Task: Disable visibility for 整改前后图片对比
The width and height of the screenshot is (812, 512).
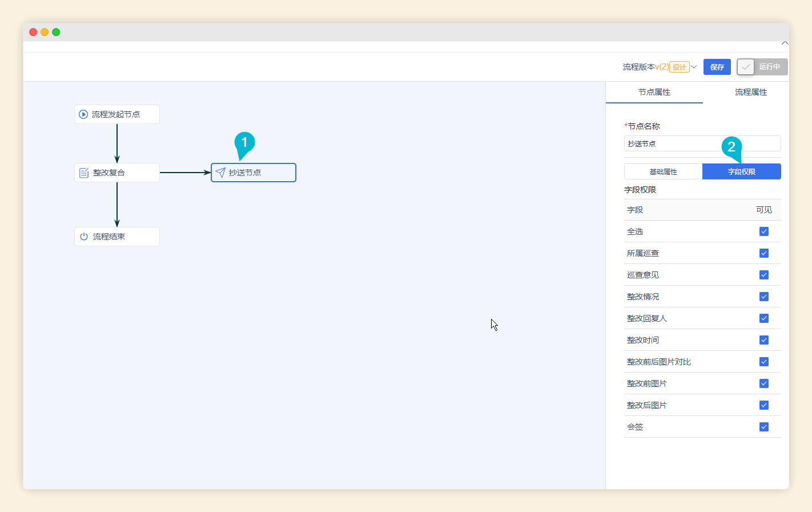Action: [x=763, y=362]
